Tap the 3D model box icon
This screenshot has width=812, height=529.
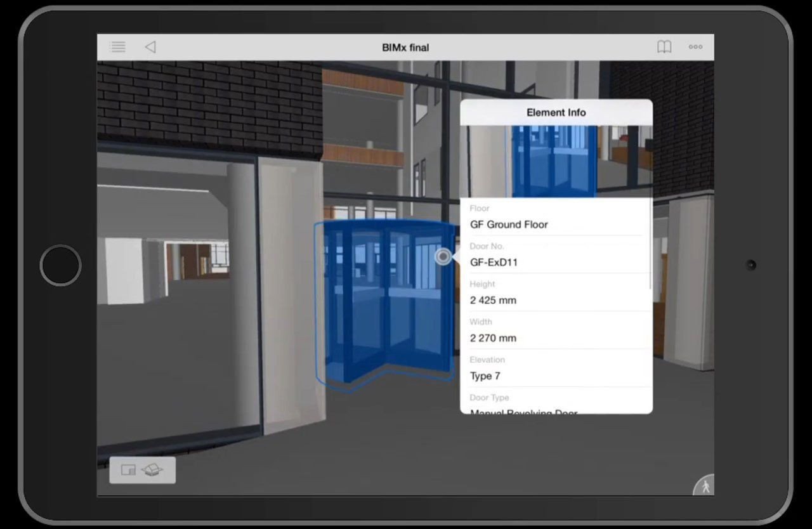coord(152,470)
